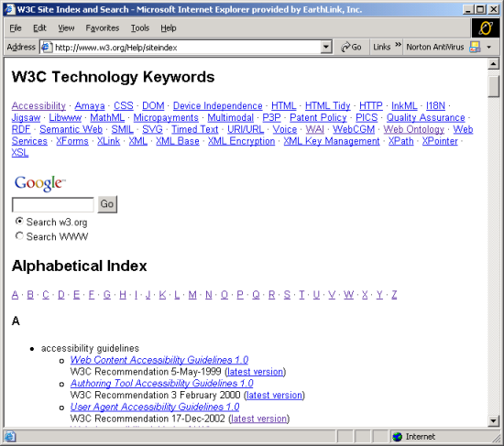The width and height of the screenshot is (504, 446).
Task: Open the XForms link
Action: click(x=72, y=141)
